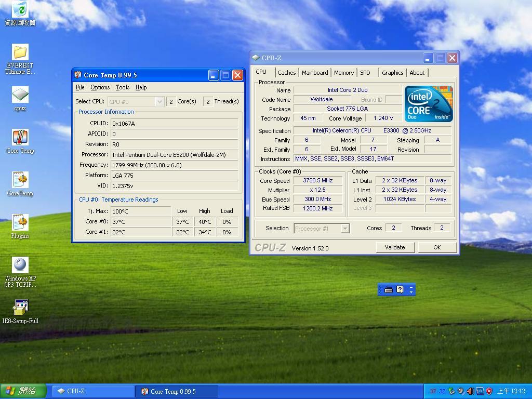Click the OK button in CPU-Z
Viewport: 532px width, 399px height.
437,247
